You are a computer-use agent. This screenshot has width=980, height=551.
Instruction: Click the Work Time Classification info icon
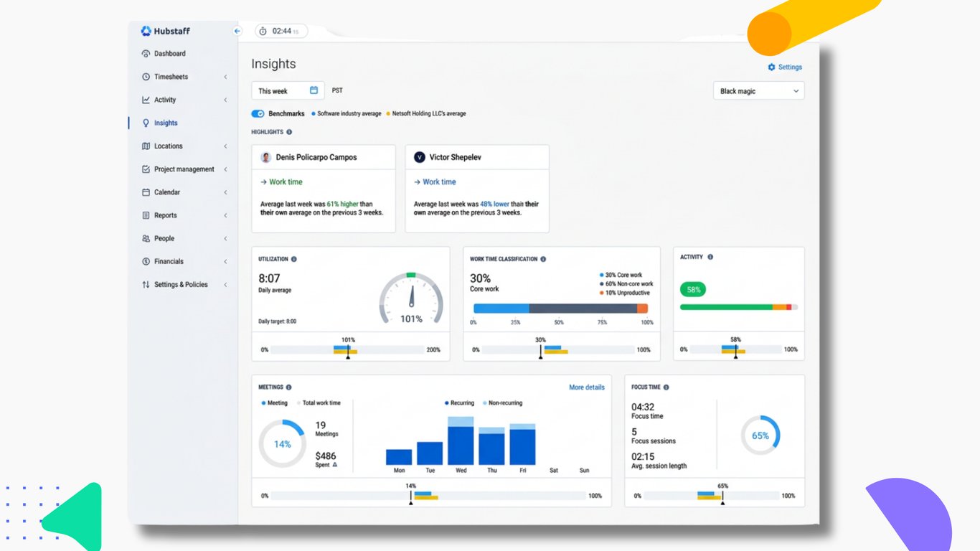(x=543, y=259)
